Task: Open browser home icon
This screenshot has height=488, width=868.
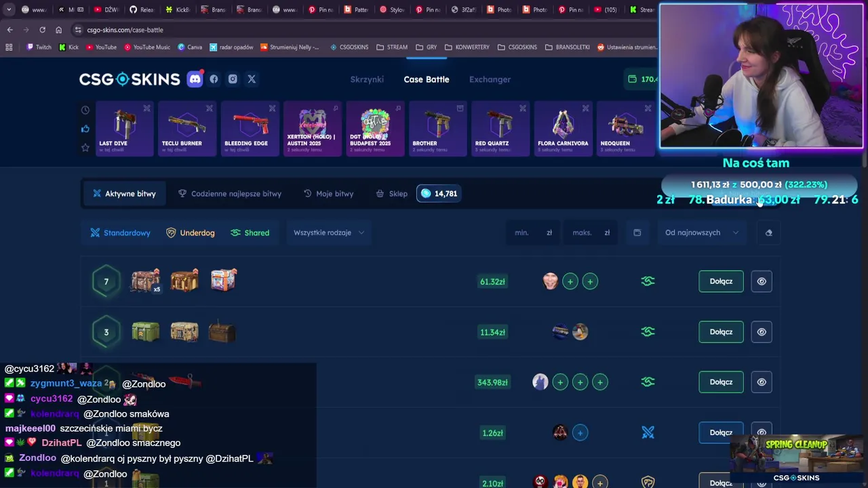Action: 58,30
